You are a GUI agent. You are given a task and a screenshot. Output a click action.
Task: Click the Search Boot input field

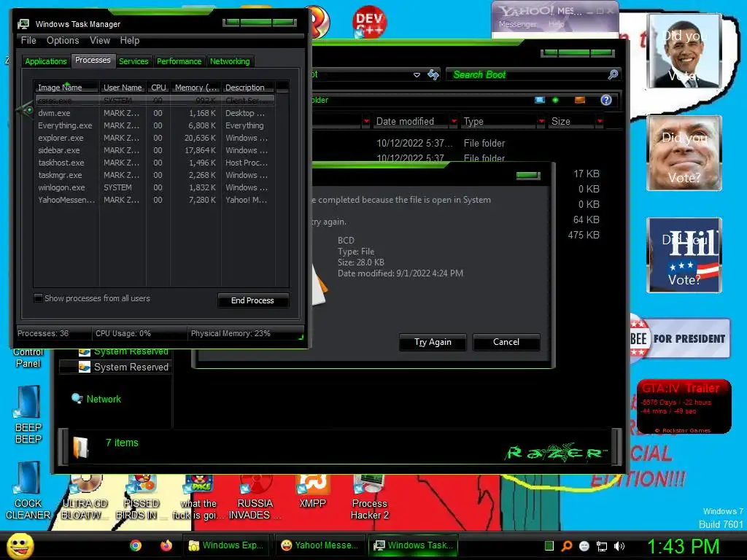pyautogui.click(x=527, y=75)
